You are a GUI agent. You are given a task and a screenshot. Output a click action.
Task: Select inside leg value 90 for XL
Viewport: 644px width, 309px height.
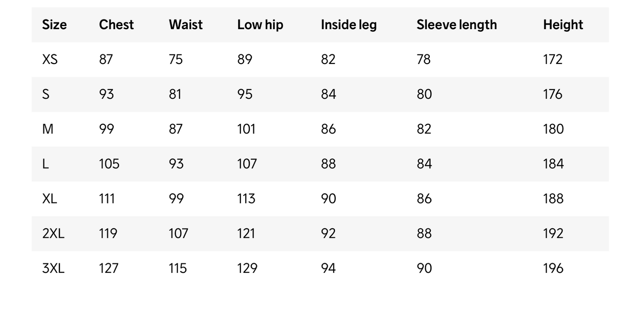tap(328, 199)
